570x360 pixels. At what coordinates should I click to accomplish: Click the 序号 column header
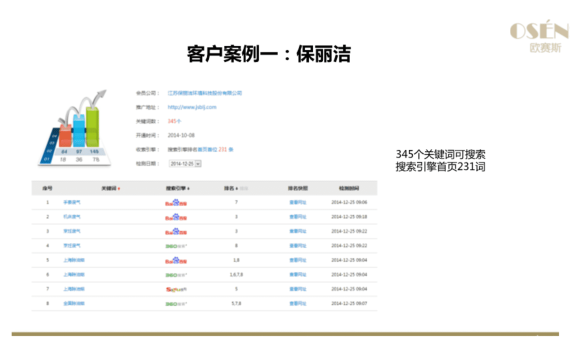(47, 188)
